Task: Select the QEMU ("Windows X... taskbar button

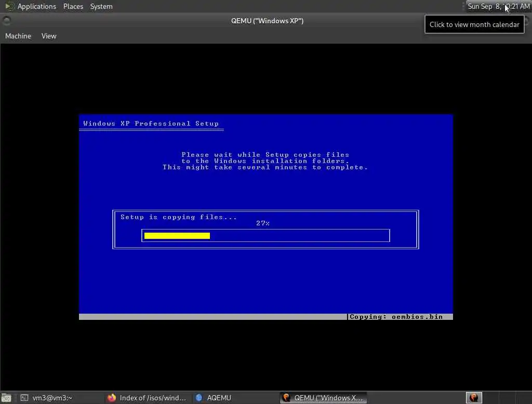Action: pyautogui.click(x=323, y=398)
